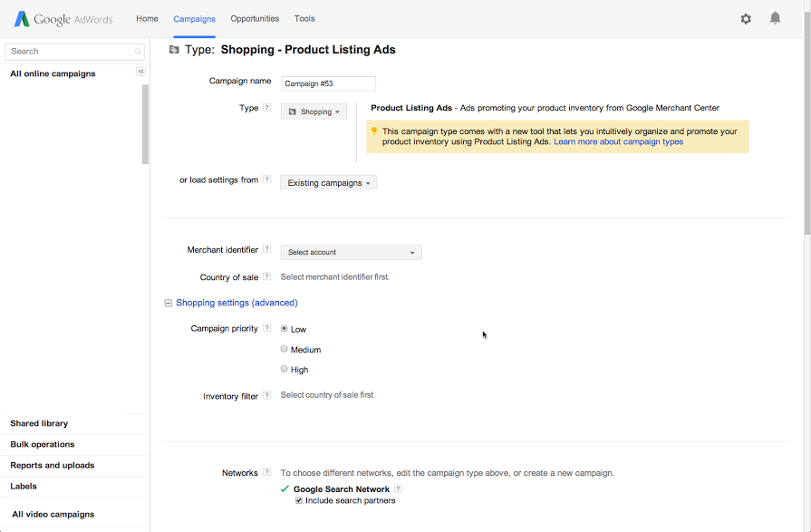Click Learn more about campaign types link
The width and height of the screenshot is (811, 532).
(x=618, y=142)
